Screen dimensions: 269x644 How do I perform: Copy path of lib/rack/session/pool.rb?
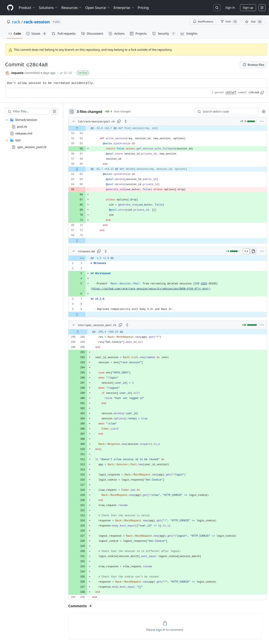click(119, 121)
